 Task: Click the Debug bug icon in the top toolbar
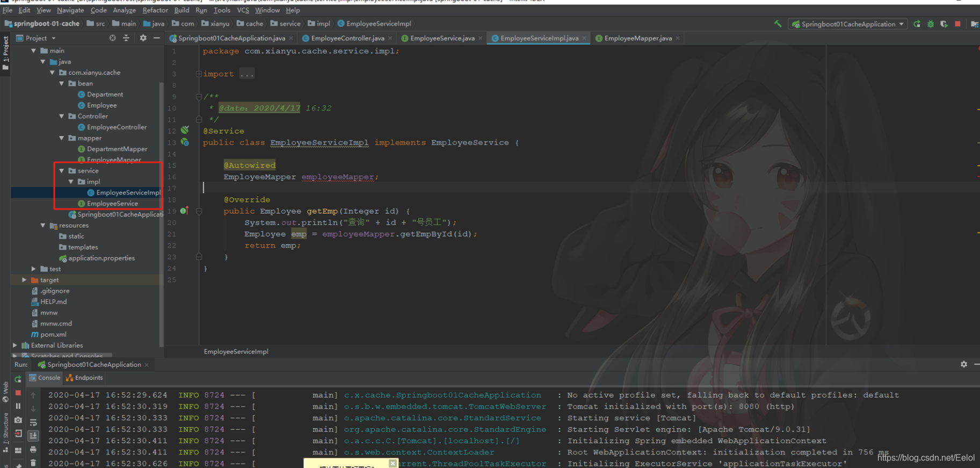click(931, 24)
